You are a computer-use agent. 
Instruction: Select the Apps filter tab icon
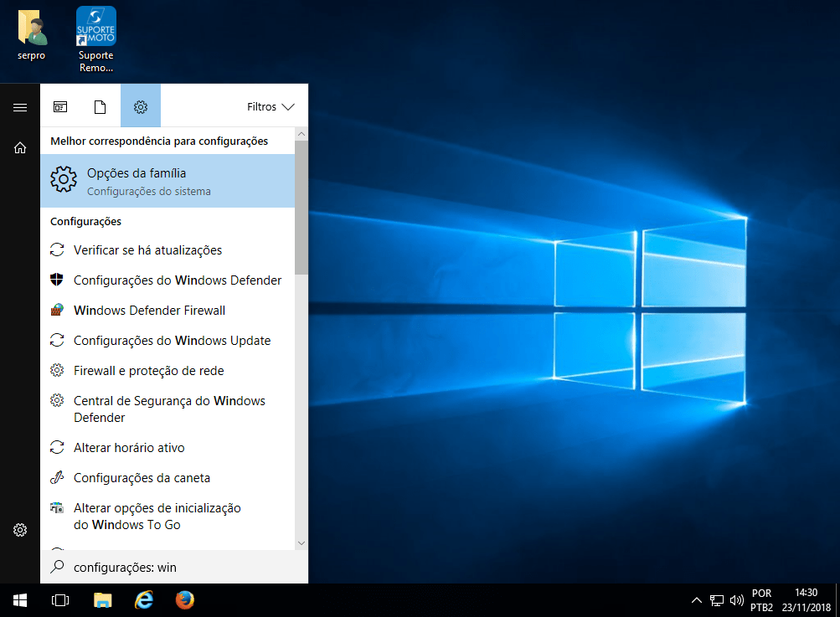click(x=60, y=107)
